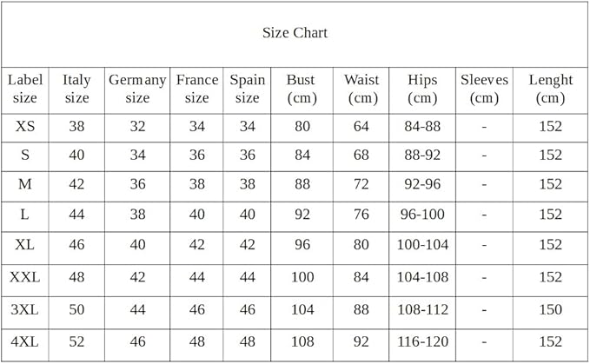Click the Hips (cm) column header

tap(422, 89)
